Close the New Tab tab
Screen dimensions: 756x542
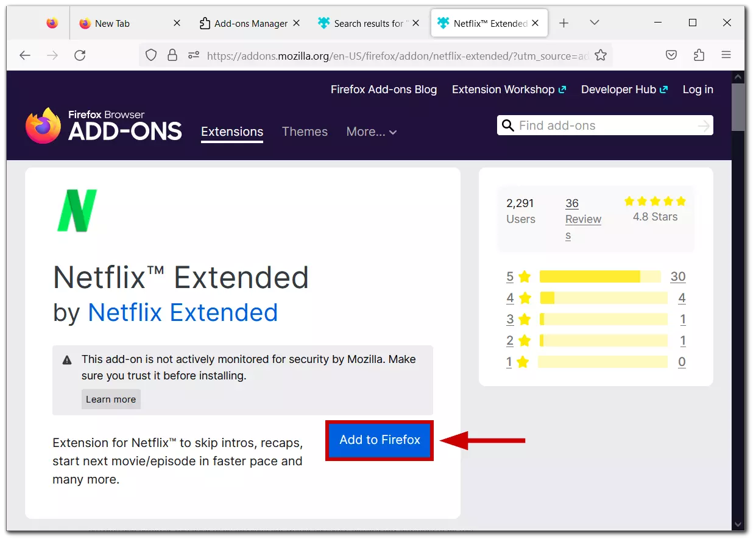tap(177, 23)
